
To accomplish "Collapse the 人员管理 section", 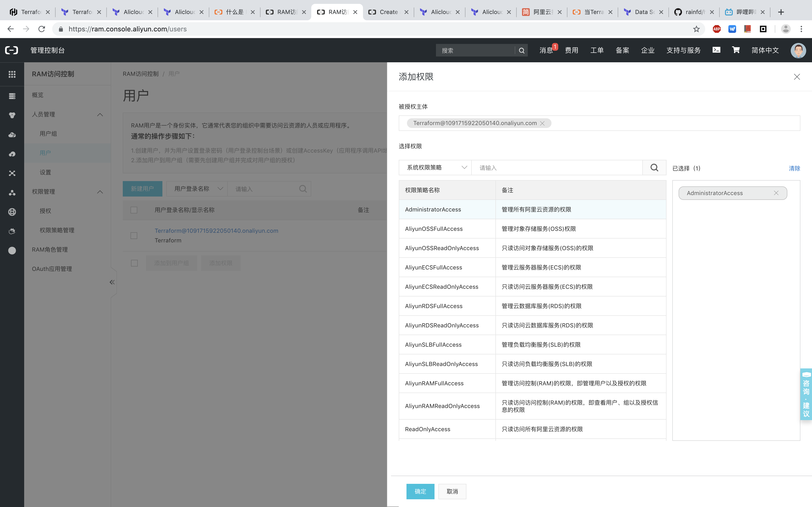I will pos(100,114).
